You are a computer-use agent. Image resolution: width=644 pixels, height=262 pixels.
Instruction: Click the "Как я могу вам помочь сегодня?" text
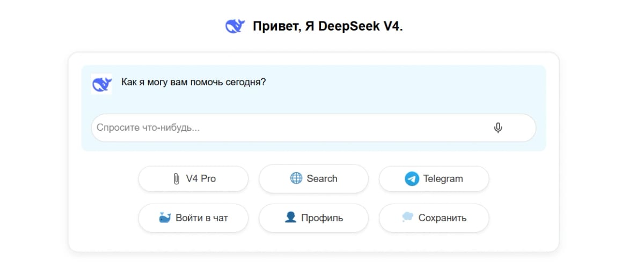[194, 83]
